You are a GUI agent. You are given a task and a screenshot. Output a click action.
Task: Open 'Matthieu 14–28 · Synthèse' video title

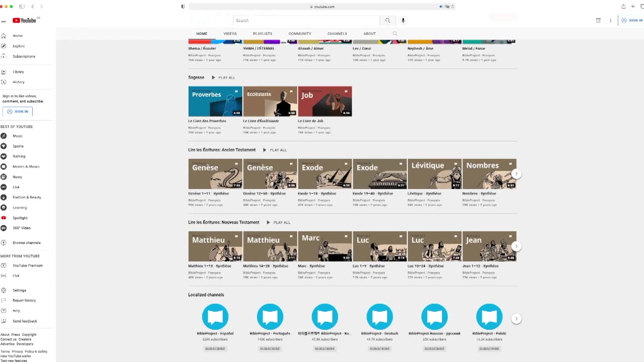click(266, 266)
